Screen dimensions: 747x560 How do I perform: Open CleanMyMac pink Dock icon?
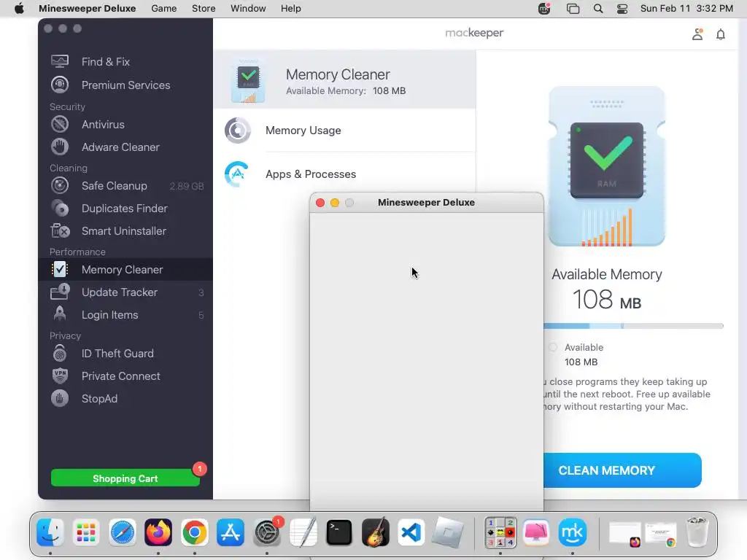point(536,532)
